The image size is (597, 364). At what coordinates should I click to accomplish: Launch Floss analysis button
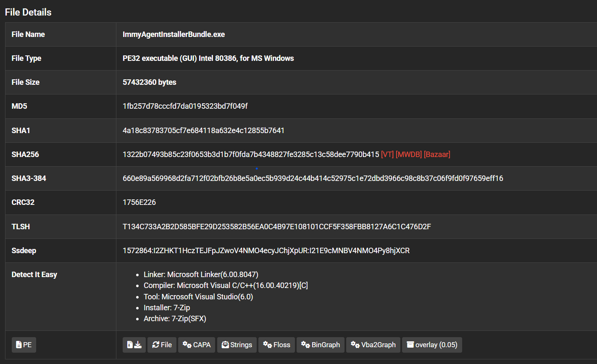click(276, 345)
